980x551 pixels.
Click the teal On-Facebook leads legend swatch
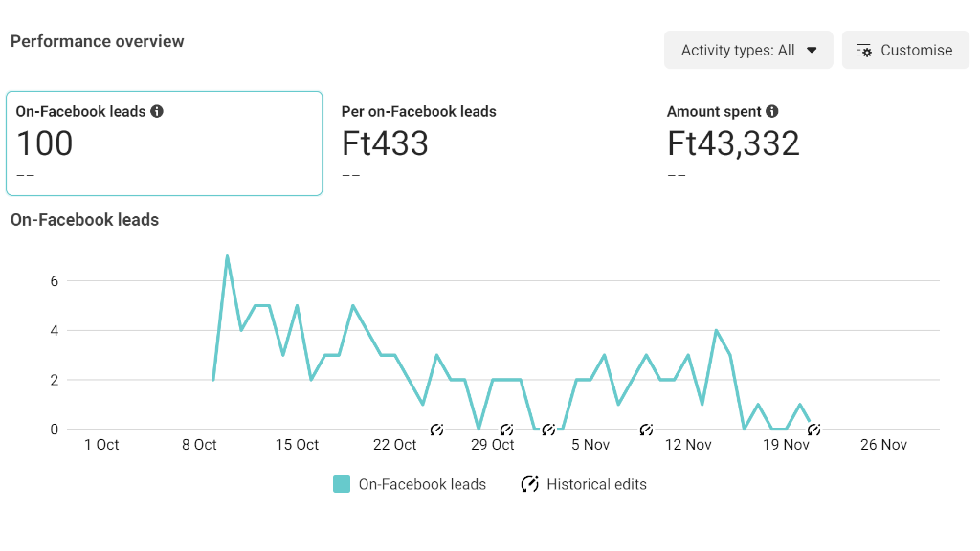tap(342, 484)
